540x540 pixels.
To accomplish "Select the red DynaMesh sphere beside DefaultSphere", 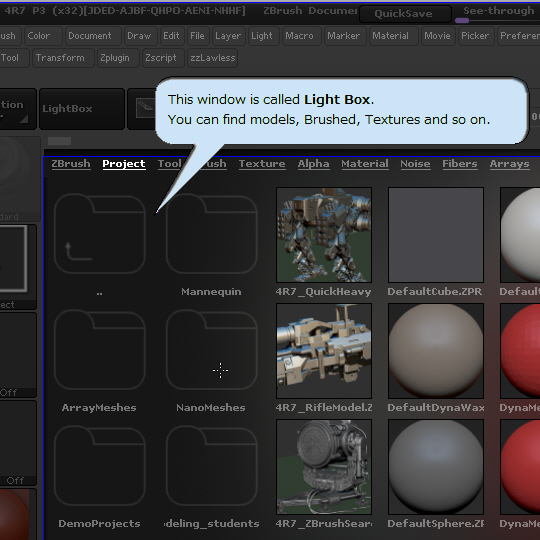I will pos(520,467).
